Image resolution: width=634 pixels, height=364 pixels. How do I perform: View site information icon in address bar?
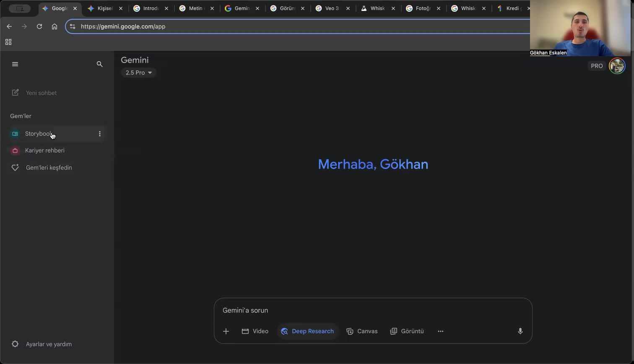73,26
